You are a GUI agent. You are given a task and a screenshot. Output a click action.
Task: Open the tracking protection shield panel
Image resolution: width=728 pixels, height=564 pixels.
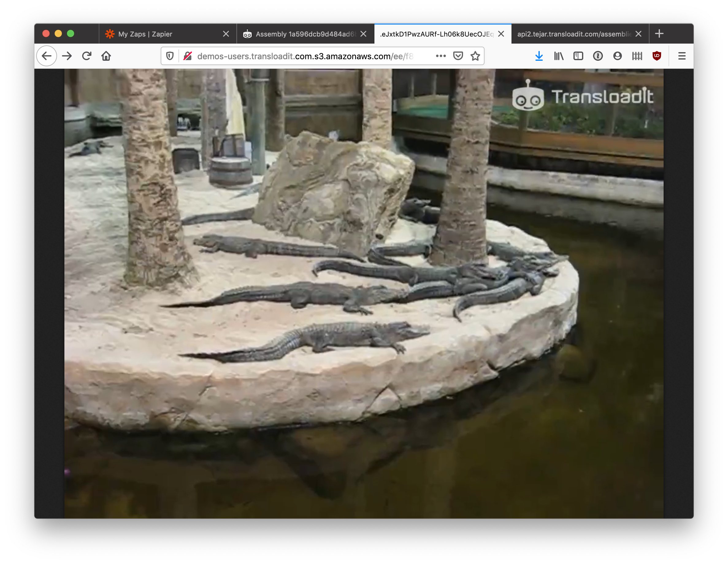pyautogui.click(x=170, y=56)
